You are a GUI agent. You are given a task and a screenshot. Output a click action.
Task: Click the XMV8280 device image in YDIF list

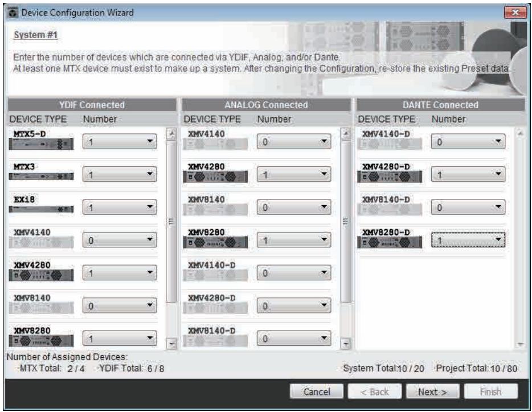[x=41, y=341]
